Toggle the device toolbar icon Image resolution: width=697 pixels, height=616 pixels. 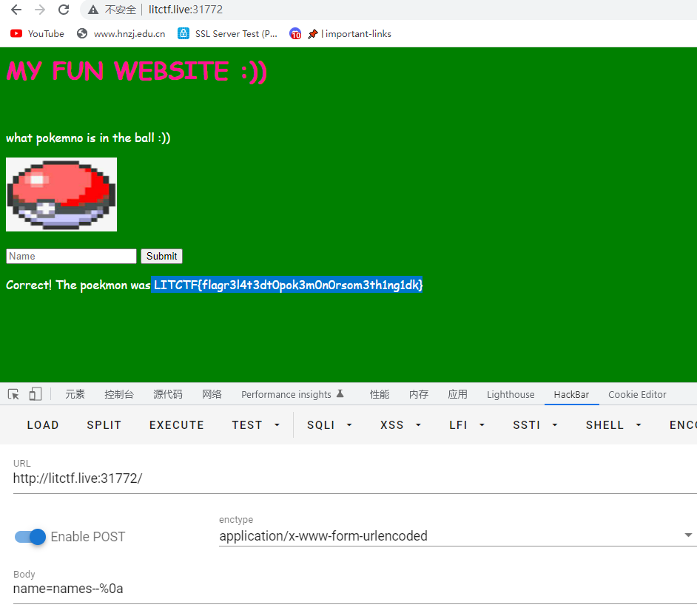click(x=35, y=394)
